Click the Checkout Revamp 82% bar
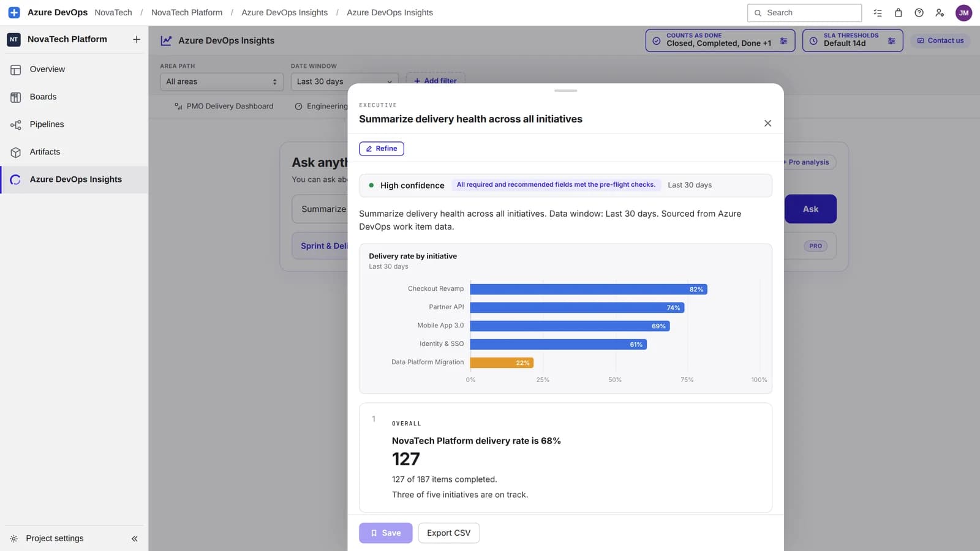This screenshot has width=980, height=551. (589, 289)
